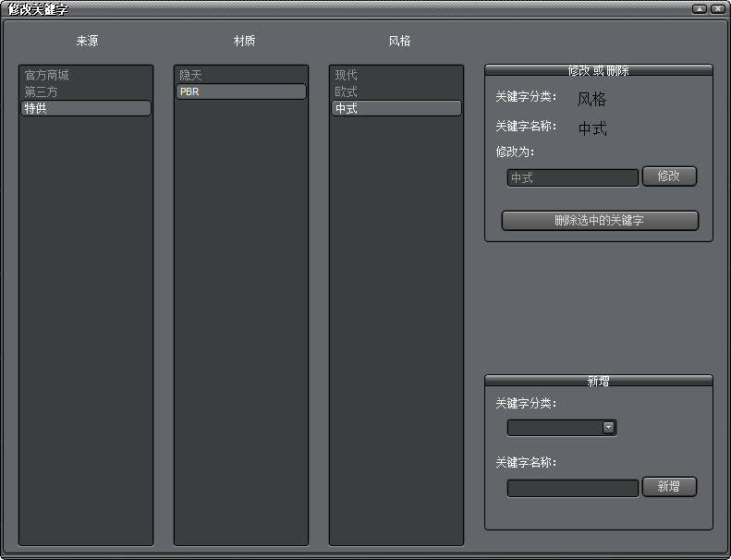Screen dimensions: 731x560
Task: Select 第三方 in the 来源 list
Action: 86,91
